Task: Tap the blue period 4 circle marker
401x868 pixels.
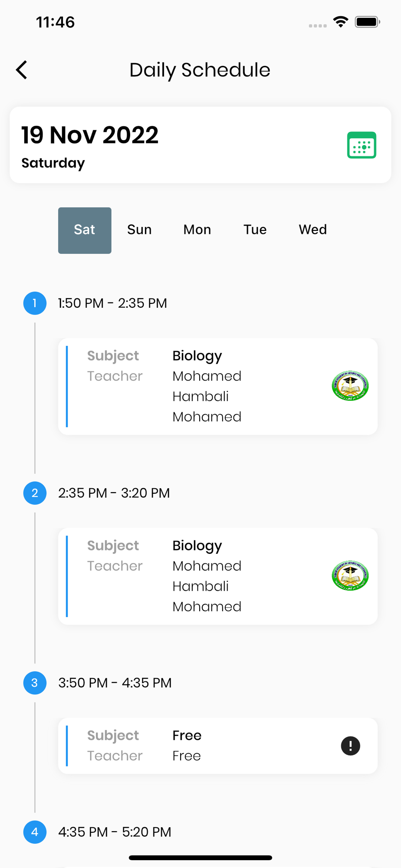Action: (x=35, y=832)
